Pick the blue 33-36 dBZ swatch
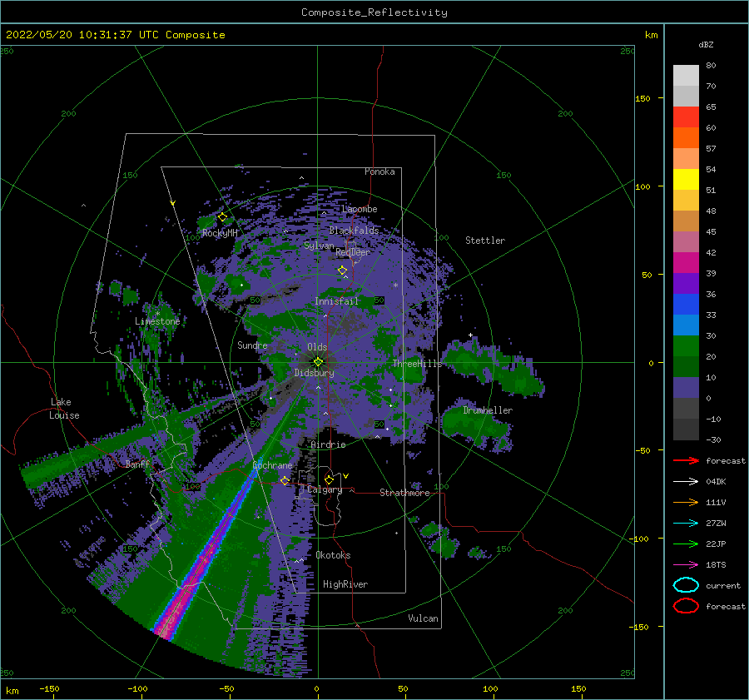The image size is (749, 700). click(686, 304)
